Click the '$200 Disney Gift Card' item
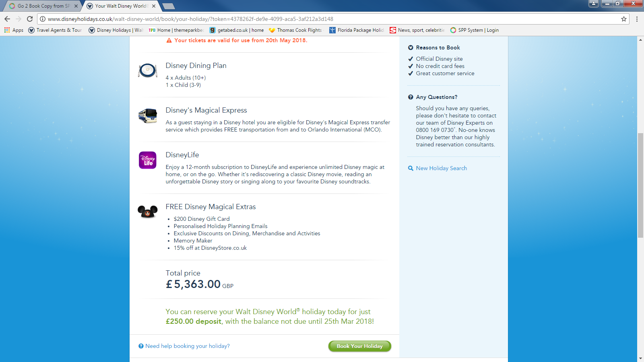The width and height of the screenshot is (644, 362). [x=202, y=219]
